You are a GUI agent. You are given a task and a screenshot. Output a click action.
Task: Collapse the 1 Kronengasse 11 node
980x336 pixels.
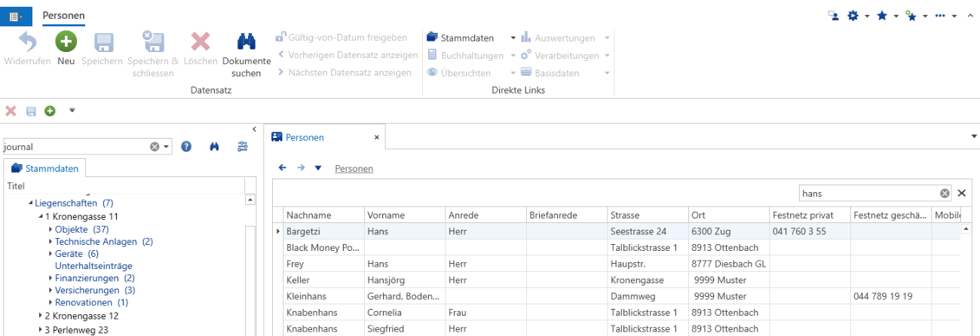(x=41, y=217)
